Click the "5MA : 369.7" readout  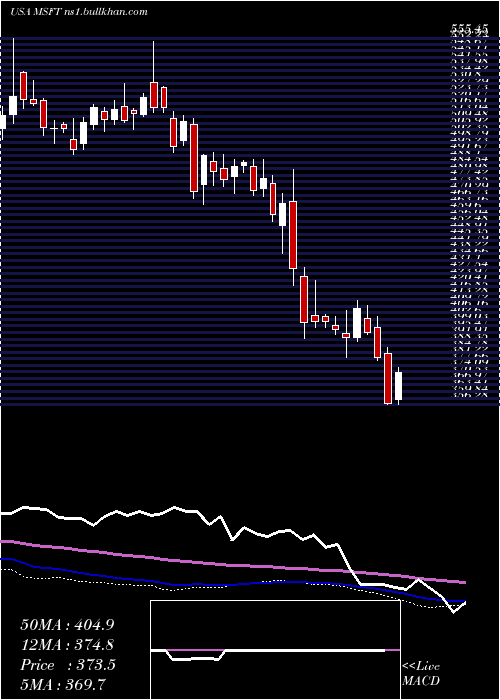pyautogui.click(x=62, y=684)
